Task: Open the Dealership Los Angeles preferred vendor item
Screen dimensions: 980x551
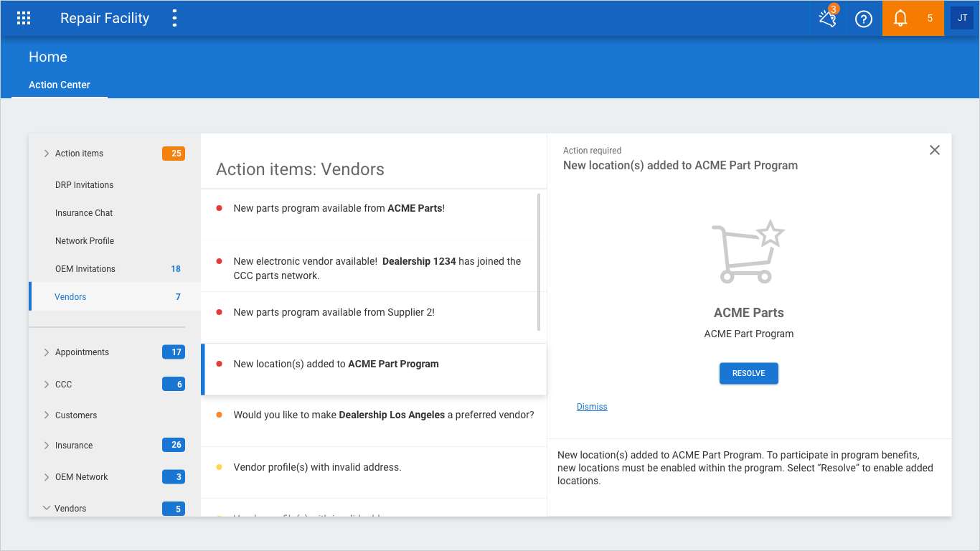Action: coord(374,421)
